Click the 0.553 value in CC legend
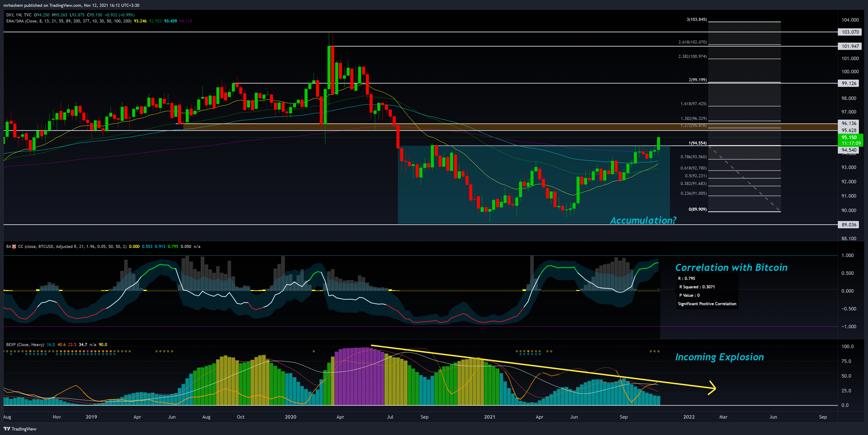The width and height of the screenshot is (868, 435). [147, 247]
